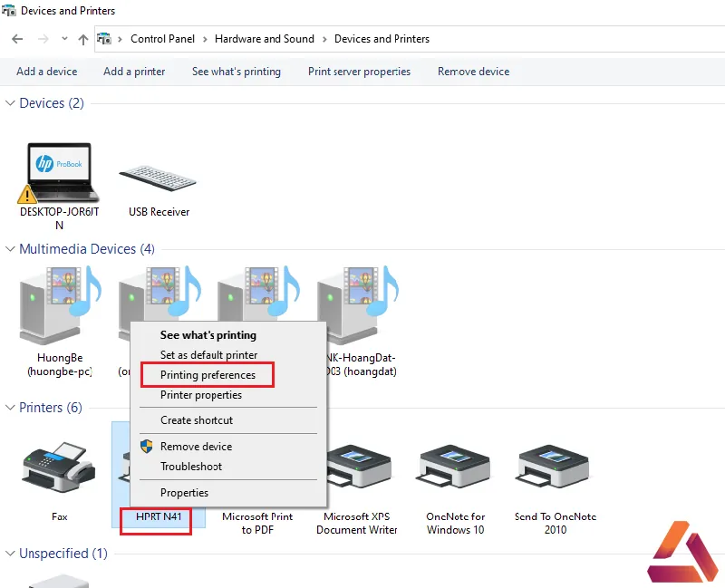Click the forward navigation arrow

click(43, 39)
